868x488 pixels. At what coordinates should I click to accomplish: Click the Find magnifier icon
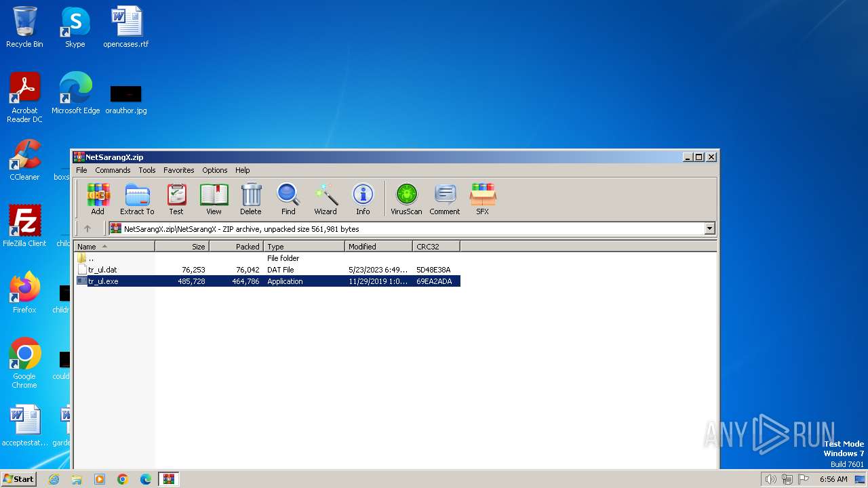[288, 199]
